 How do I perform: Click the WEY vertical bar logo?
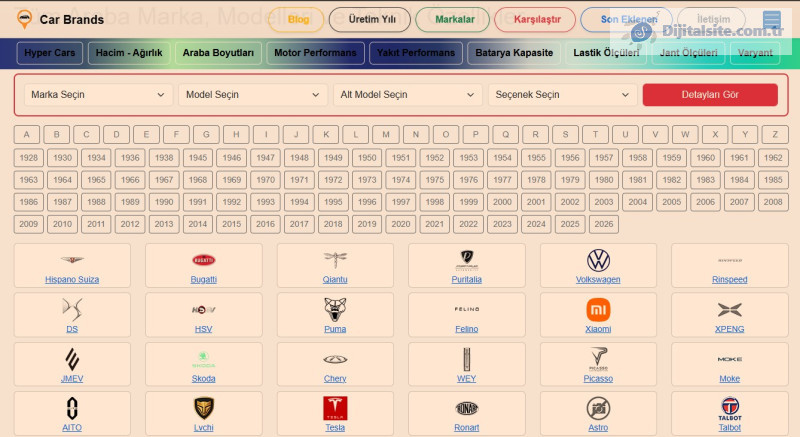(x=466, y=359)
